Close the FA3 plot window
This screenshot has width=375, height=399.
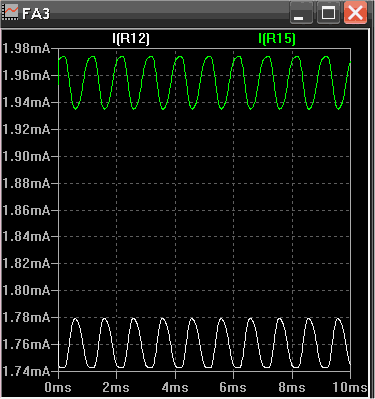coord(355,13)
